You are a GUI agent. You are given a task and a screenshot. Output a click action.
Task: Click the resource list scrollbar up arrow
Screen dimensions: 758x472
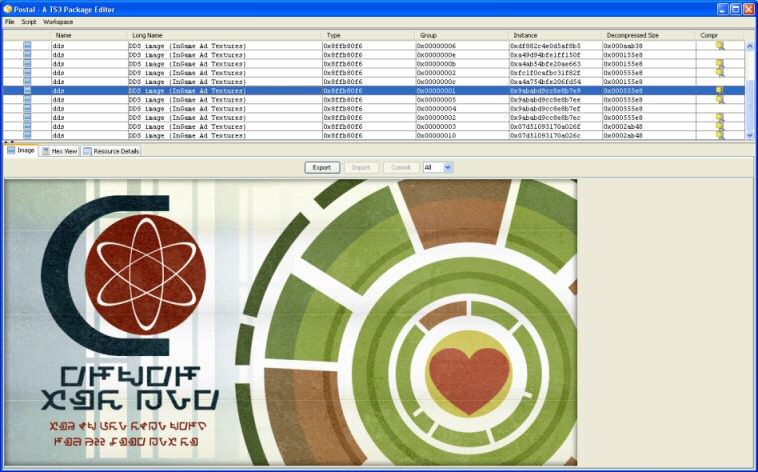pos(750,46)
